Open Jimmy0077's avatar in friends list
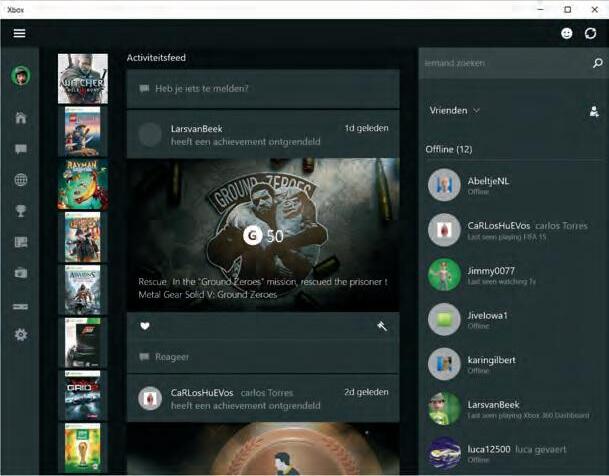This screenshot has height=476, width=609. tap(444, 274)
